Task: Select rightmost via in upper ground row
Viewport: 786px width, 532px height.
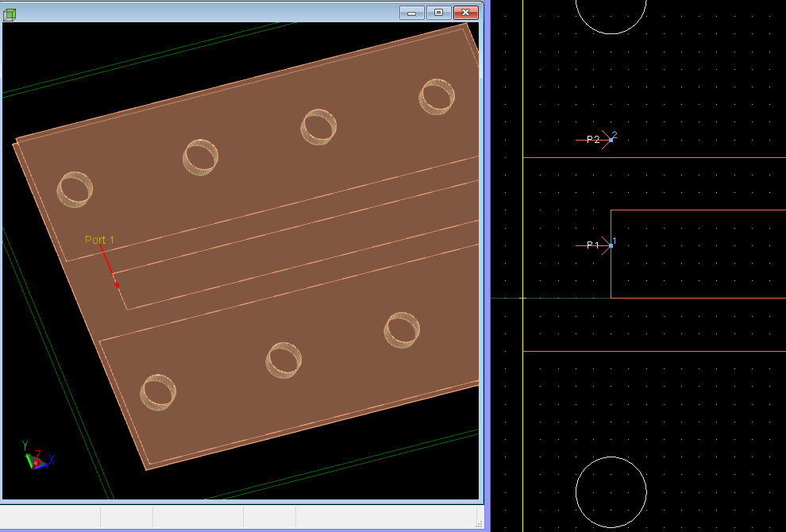Action: click(x=437, y=97)
